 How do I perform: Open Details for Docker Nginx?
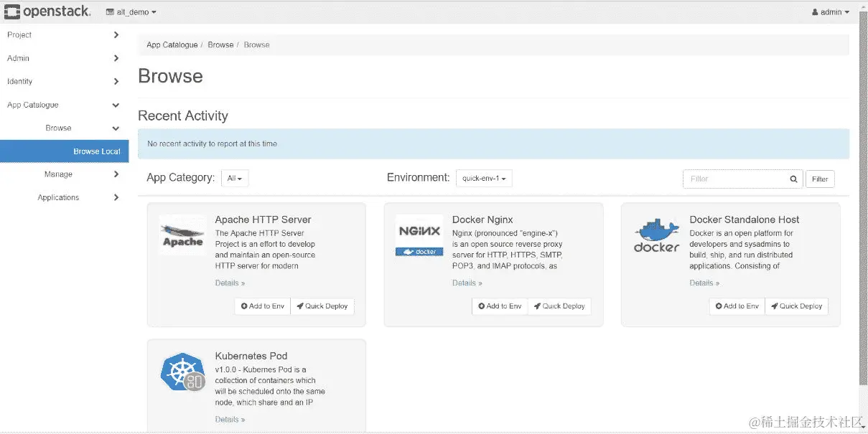pos(467,283)
